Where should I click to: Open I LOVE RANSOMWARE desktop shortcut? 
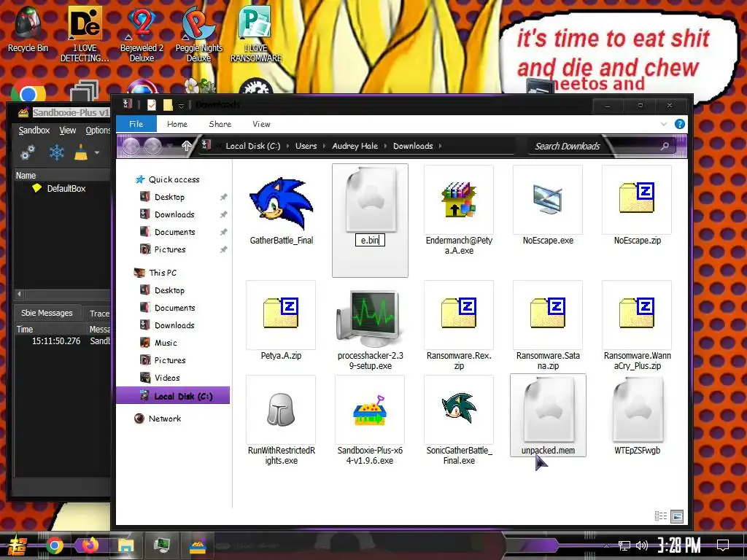tap(256, 34)
